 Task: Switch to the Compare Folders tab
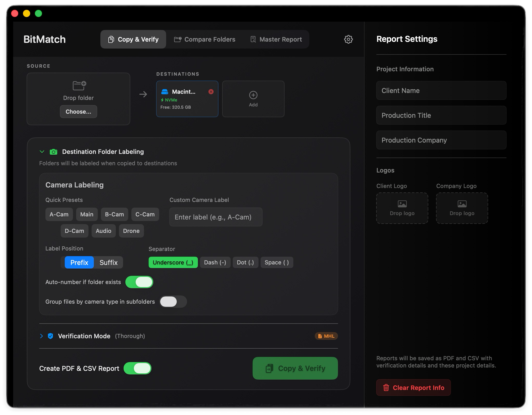click(205, 39)
